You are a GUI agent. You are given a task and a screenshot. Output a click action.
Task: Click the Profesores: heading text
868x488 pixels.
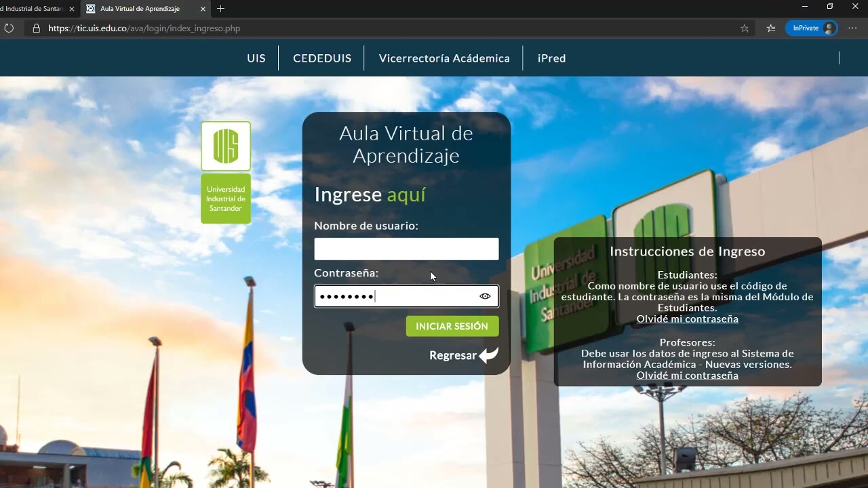tap(687, 342)
